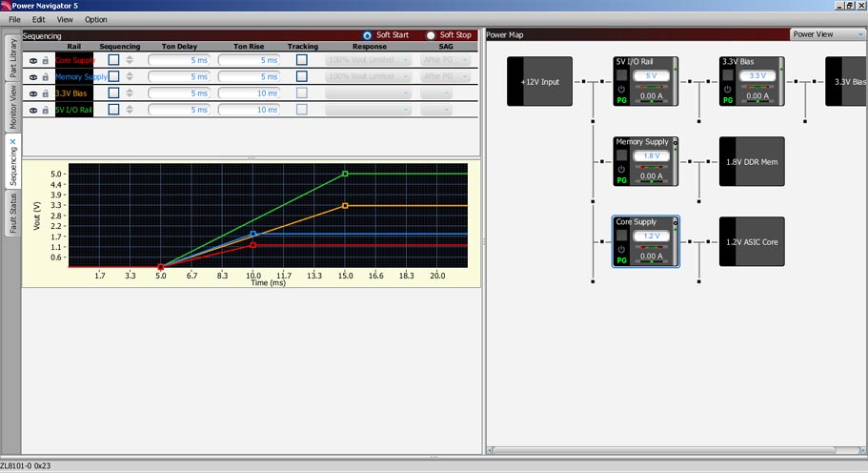Screen dimensions: 868x473
Task: Click Power Map horizontal scrollbar
Action: [664, 450]
